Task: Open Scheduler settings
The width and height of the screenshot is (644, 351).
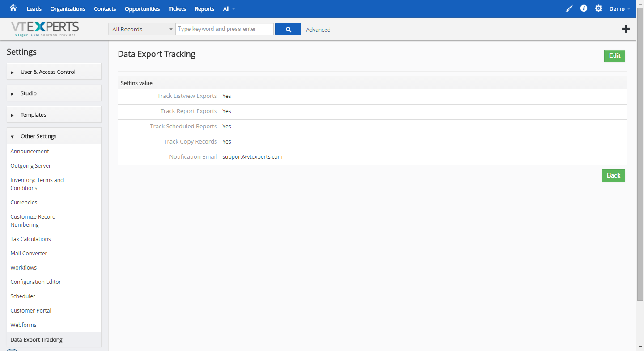Action: pyautogui.click(x=23, y=296)
